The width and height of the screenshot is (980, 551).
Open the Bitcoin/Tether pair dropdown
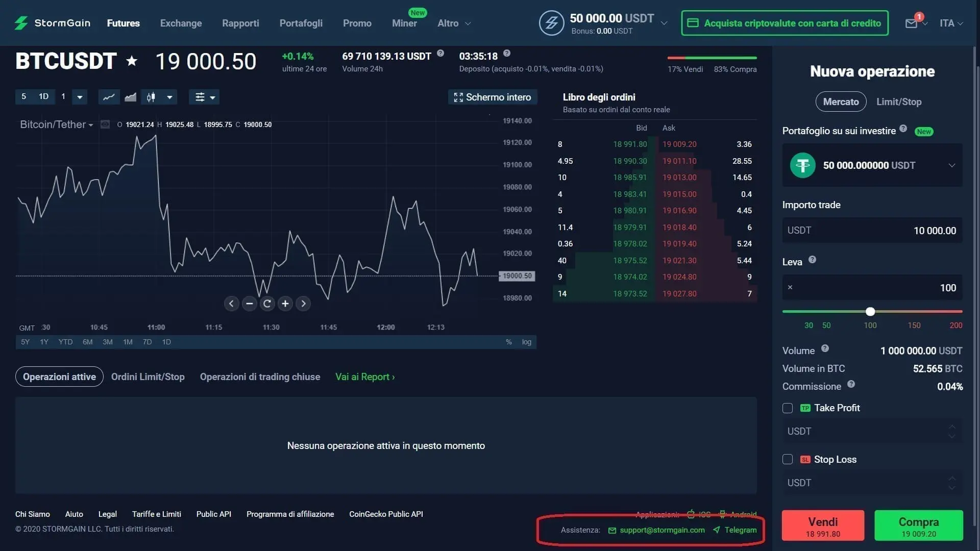(56, 124)
